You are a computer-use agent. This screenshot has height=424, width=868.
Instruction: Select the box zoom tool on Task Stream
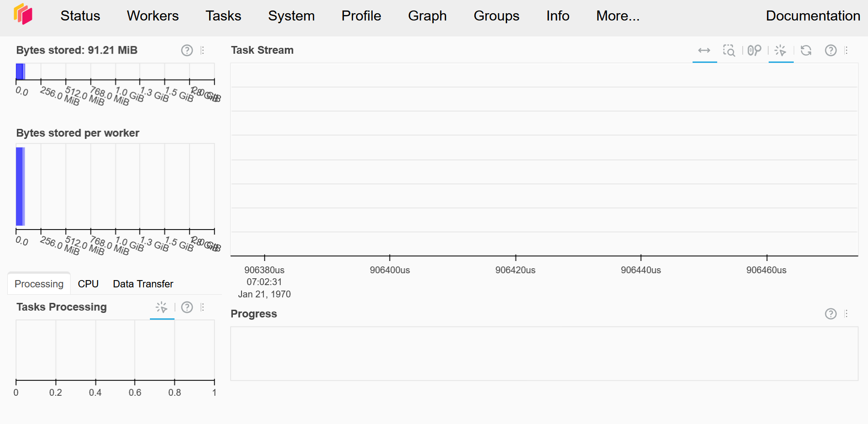729,51
